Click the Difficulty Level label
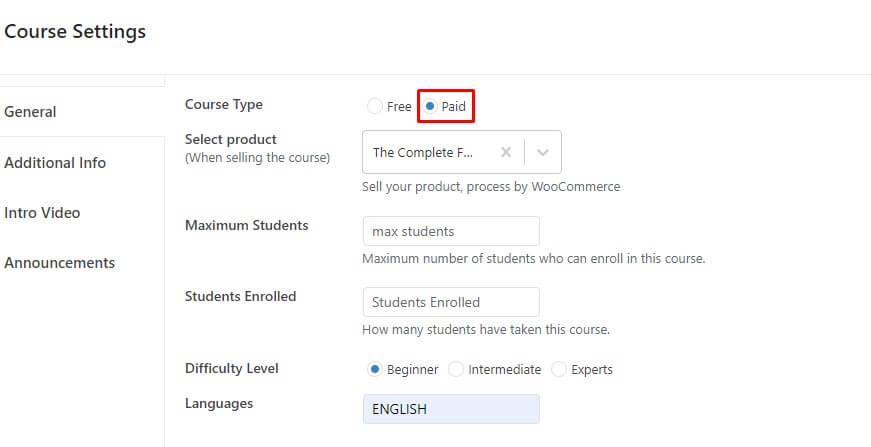Viewport: 871px width, 447px height. tap(232, 368)
